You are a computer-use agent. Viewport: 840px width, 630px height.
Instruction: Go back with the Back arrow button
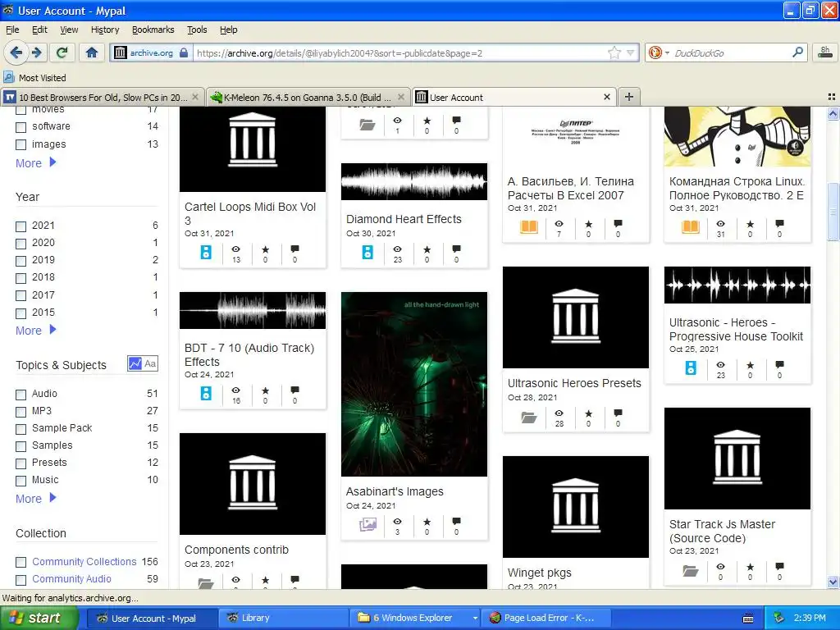[x=16, y=52]
